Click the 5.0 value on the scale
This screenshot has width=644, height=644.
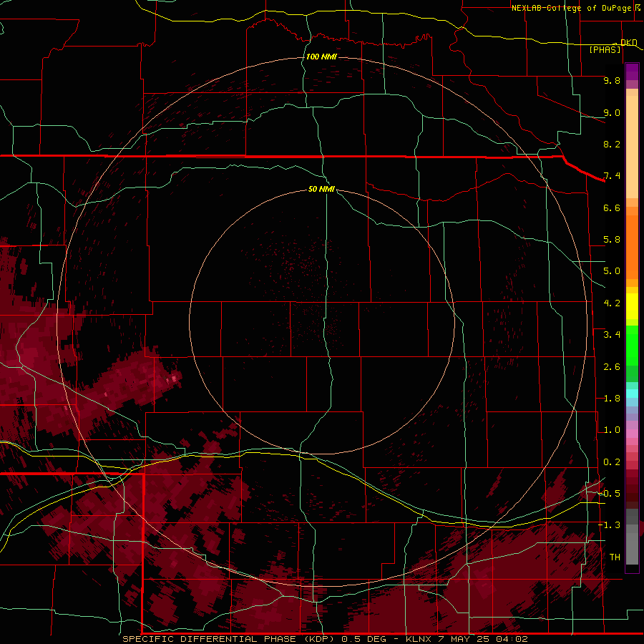point(612,271)
